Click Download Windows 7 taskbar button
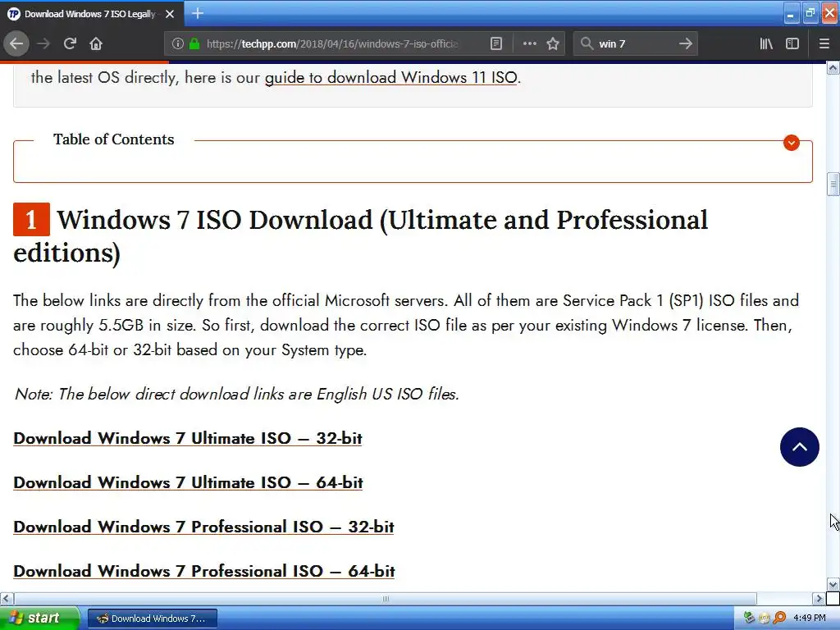This screenshot has height=630, width=840. coord(152,619)
